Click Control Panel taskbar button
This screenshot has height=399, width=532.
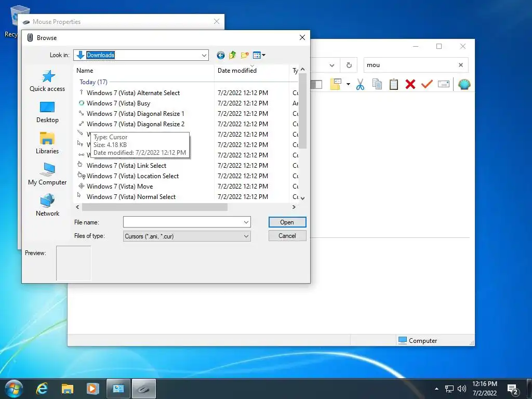tap(118, 389)
